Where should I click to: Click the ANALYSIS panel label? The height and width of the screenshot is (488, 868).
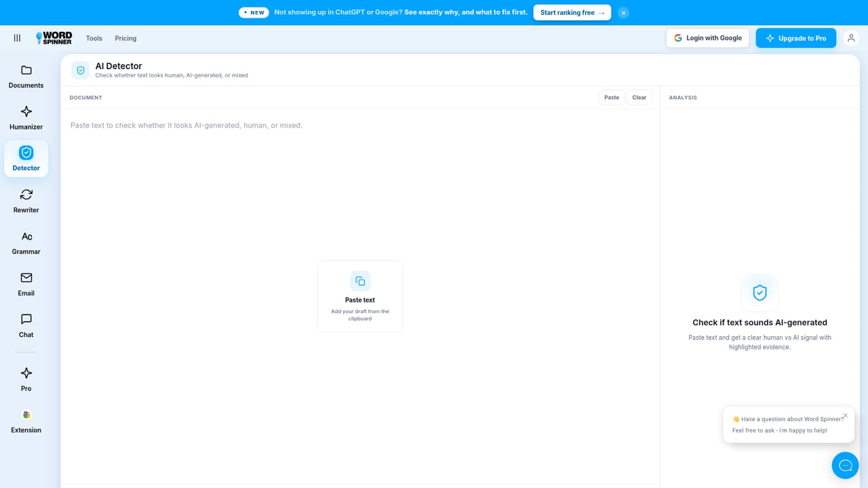click(683, 98)
